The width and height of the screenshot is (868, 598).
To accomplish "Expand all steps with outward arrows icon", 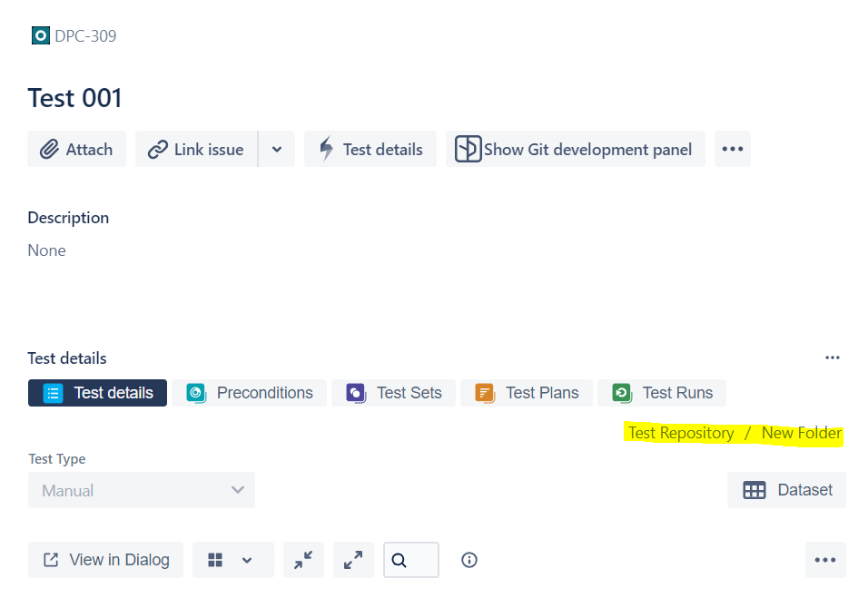I will coord(353,560).
